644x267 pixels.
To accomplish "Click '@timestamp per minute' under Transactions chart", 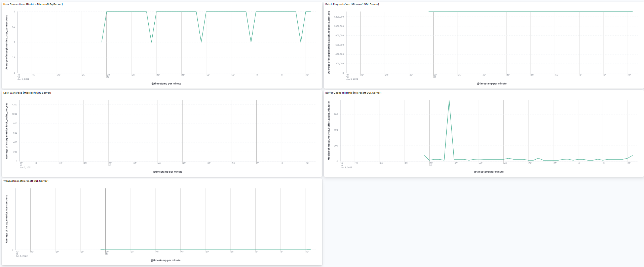I will pyautogui.click(x=165, y=260).
